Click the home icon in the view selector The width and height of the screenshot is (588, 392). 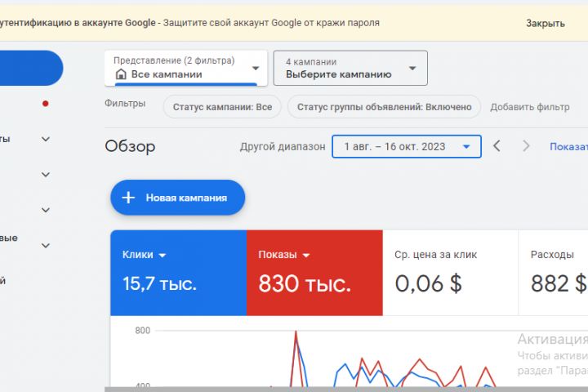(122, 74)
